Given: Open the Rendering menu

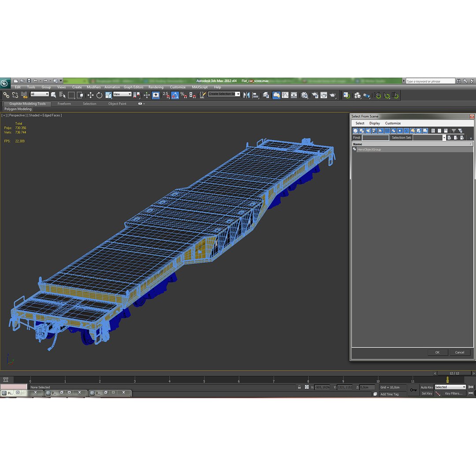Looking at the screenshot, I should point(156,87).
